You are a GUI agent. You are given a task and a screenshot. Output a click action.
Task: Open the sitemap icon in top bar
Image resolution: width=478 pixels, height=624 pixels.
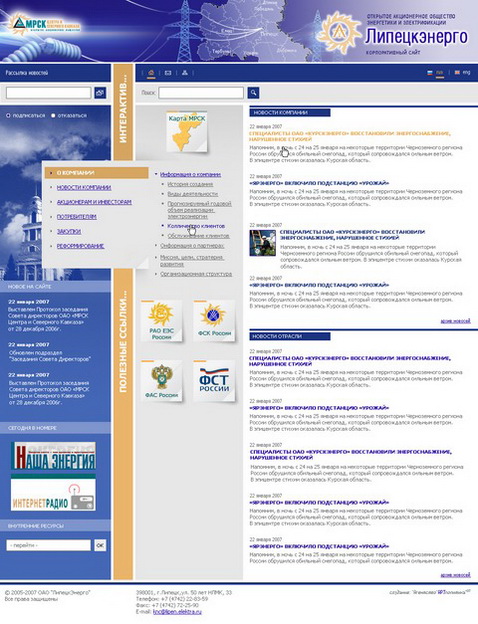(185, 73)
